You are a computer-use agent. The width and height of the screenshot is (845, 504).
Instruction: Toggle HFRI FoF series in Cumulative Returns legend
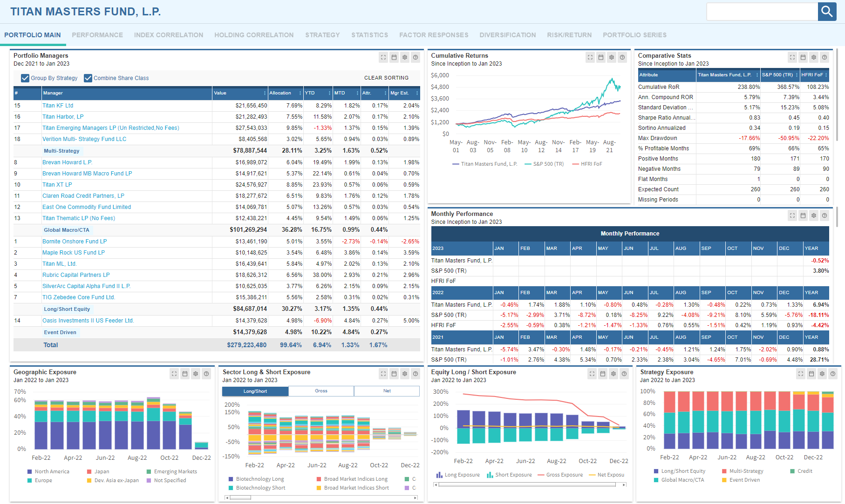[x=587, y=164]
